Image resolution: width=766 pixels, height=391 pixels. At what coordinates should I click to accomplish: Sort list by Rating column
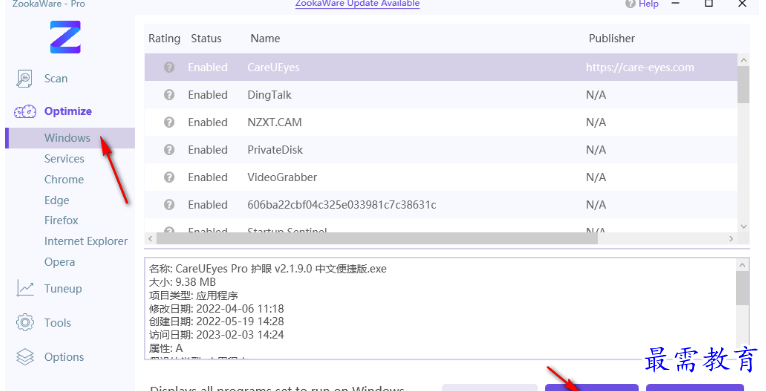click(164, 39)
